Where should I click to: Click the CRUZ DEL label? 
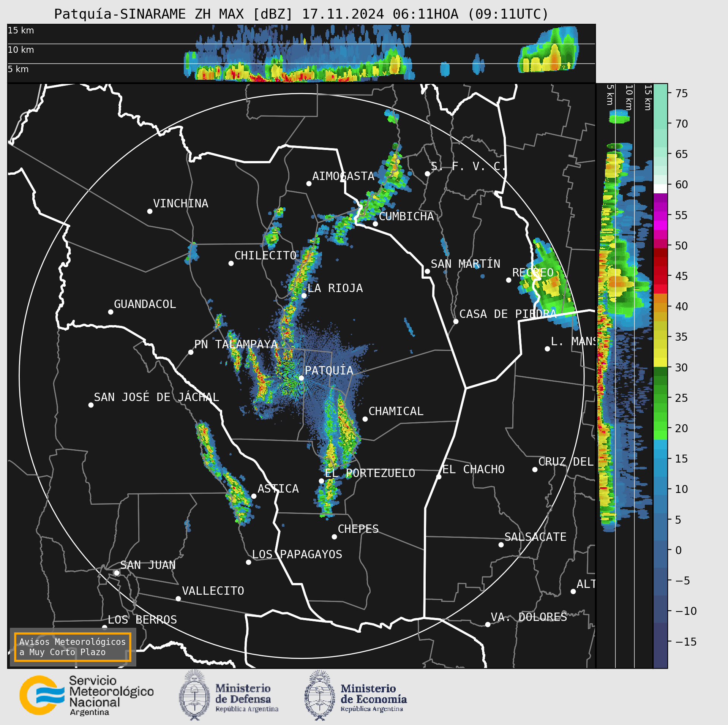pos(566,461)
